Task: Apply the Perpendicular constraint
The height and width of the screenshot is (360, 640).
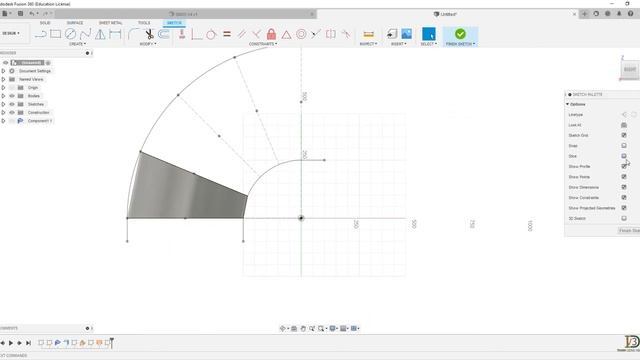Action: 256,34
